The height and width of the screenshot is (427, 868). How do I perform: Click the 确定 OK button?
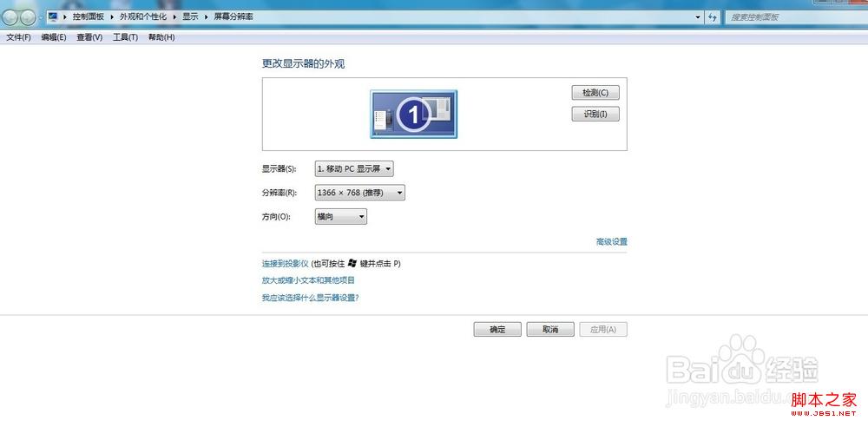coord(497,330)
